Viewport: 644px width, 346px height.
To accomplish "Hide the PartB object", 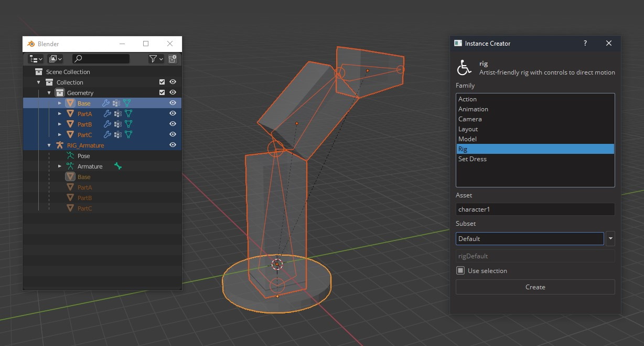I will 173,124.
